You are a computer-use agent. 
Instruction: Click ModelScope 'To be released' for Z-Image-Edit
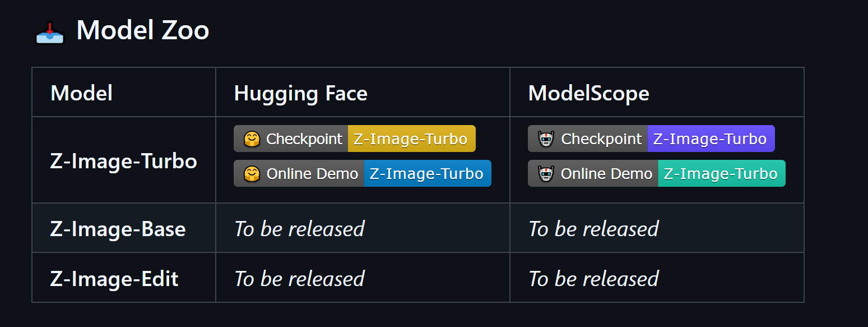(594, 279)
